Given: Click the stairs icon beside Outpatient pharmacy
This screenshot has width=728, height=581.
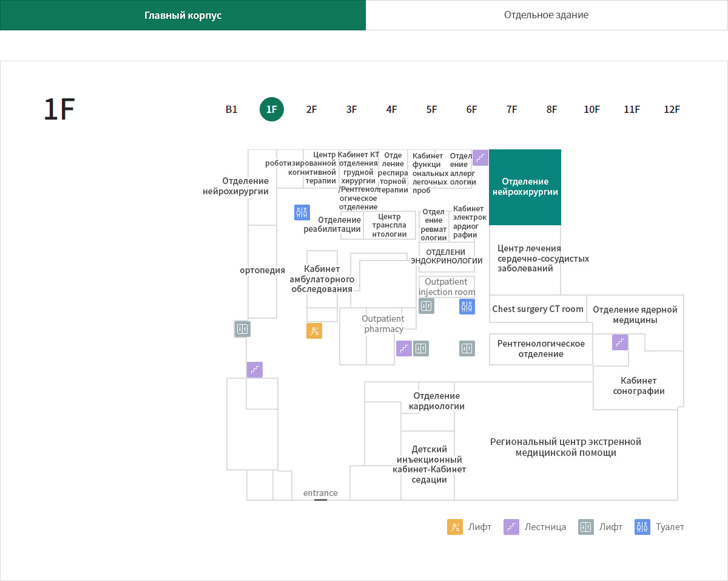Looking at the screenshot, I should [x=404, y=348].
